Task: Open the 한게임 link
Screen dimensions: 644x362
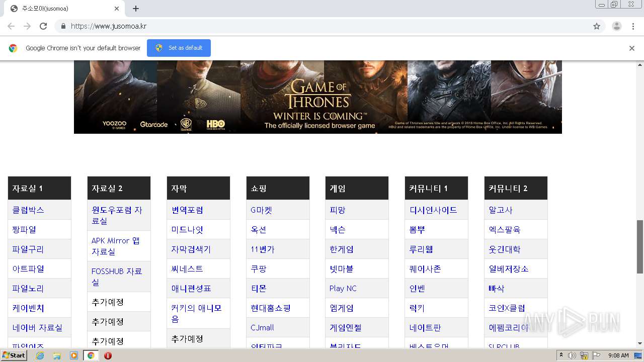Action: pyautogui.click(x=342, y=249)
